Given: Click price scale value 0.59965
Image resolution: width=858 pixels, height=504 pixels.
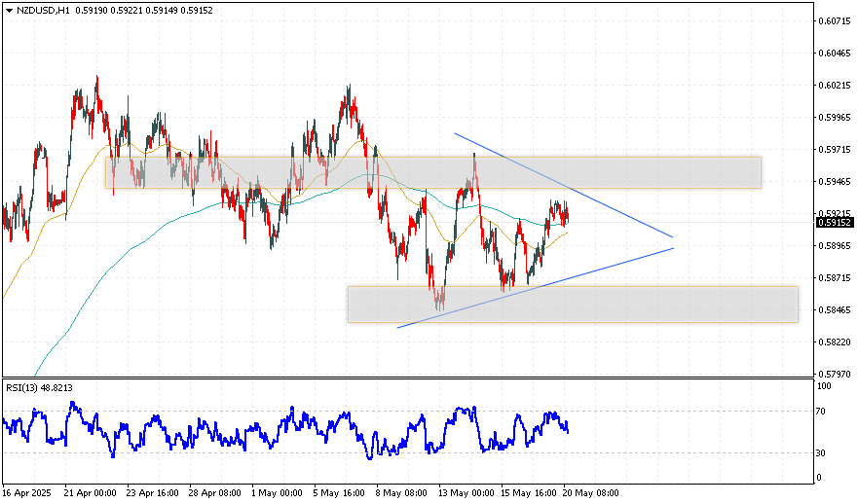Looking at the screenshot, I should point(834,118).
